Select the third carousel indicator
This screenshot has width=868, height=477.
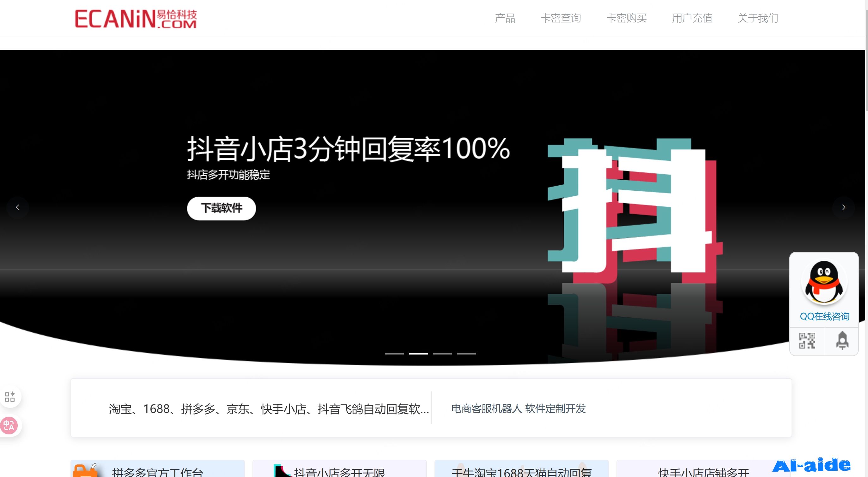click(x=442, y=354)
